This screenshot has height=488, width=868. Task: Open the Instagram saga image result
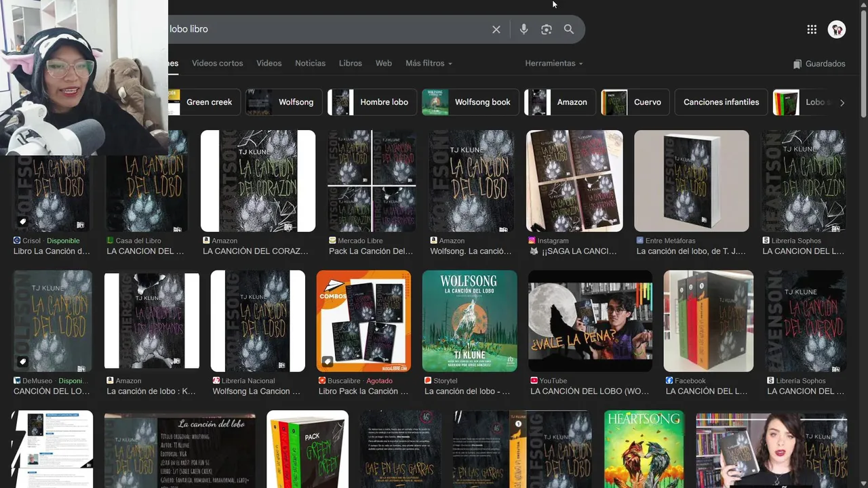pyautogui.click(x=574, y=181)
